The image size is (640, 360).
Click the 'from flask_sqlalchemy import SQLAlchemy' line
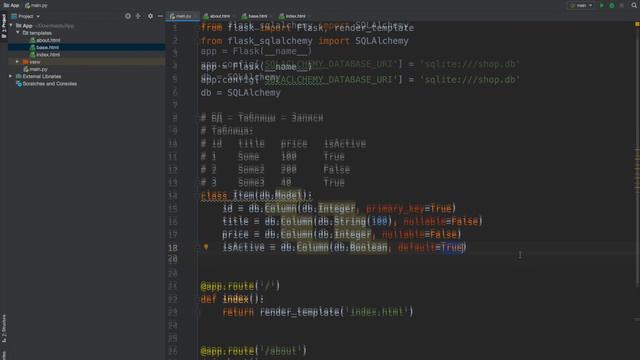coord(304,41)
